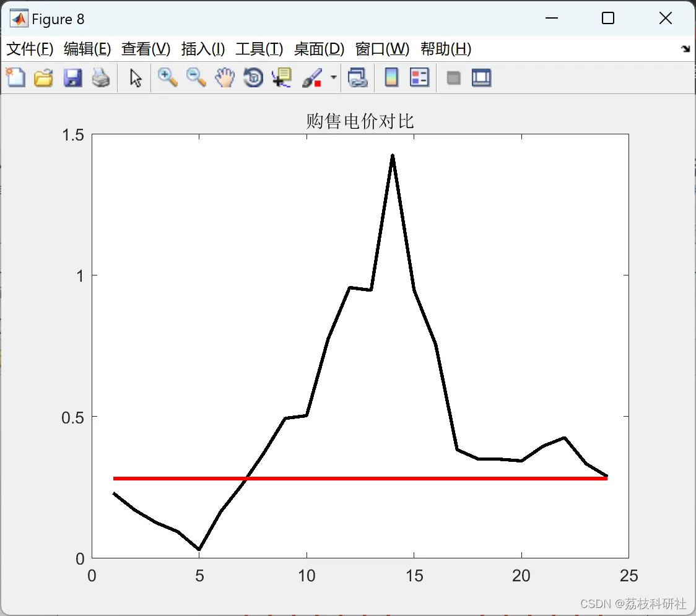This screenshot has height=616, width=696.
Task: Select the Data Cursor tool
Action: [282, 77]
